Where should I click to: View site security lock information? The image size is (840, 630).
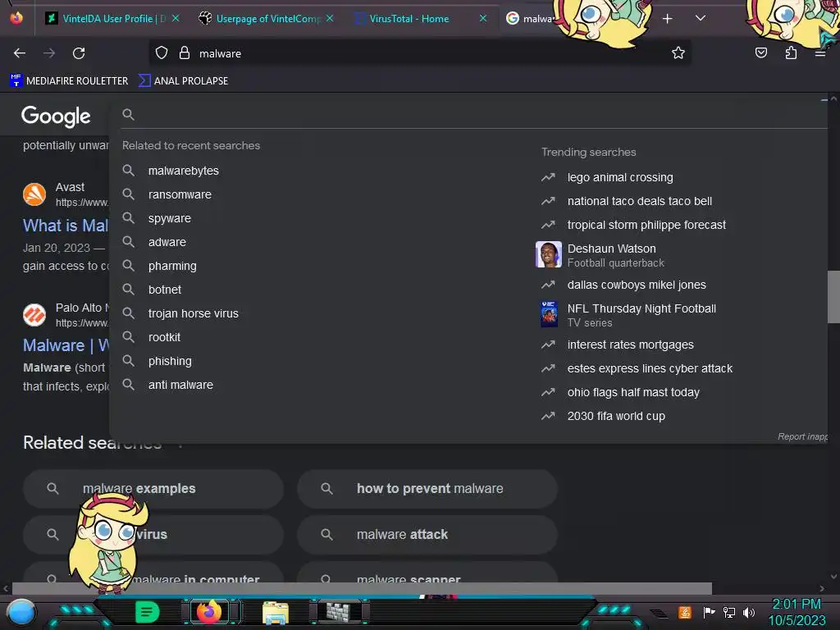point(185,53)
